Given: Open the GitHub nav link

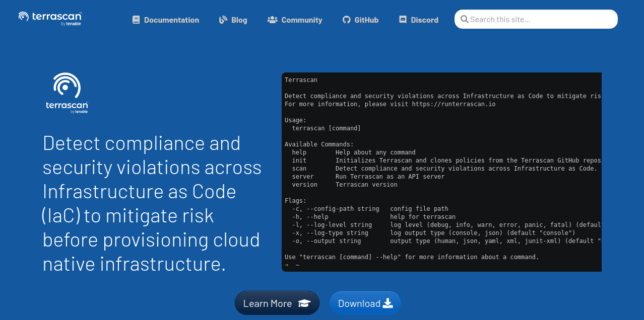Looking at the screenshot, I should (x=360, y=20).
